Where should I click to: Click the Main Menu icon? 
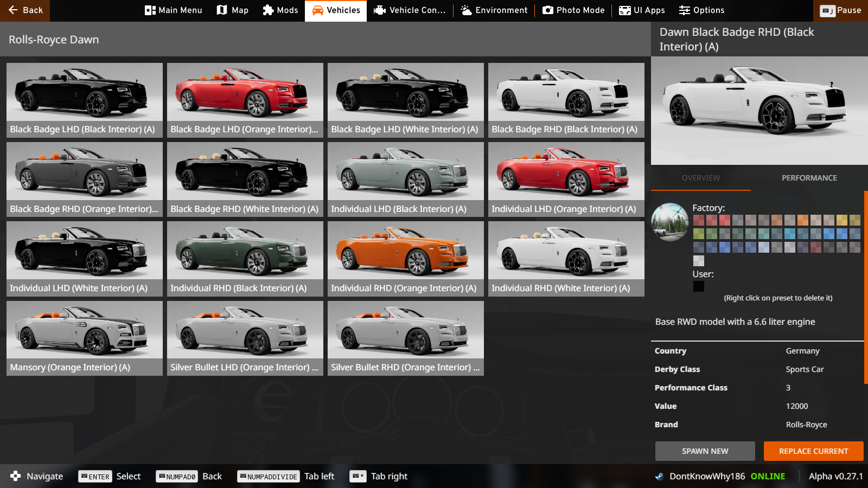point(150,10)
